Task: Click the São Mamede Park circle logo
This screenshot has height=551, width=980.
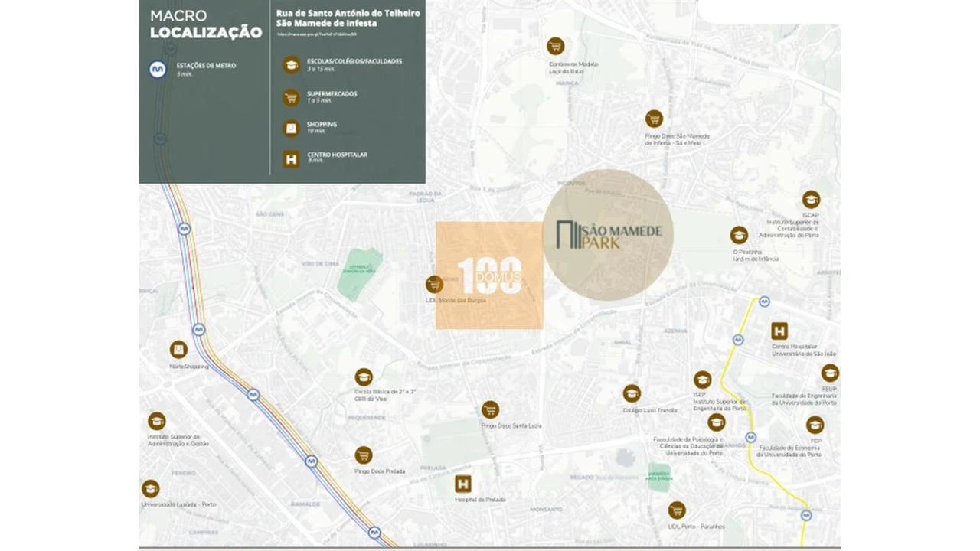Action: [608, 235]
